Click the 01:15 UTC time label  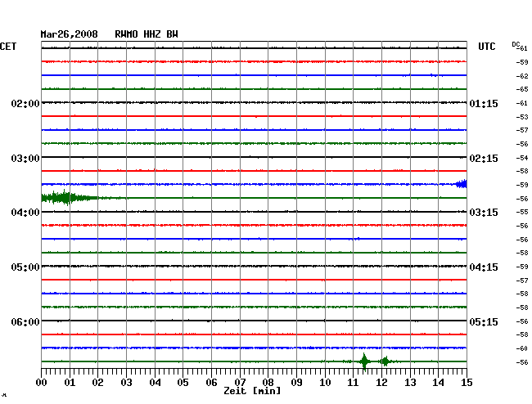[x=484, y=103]
